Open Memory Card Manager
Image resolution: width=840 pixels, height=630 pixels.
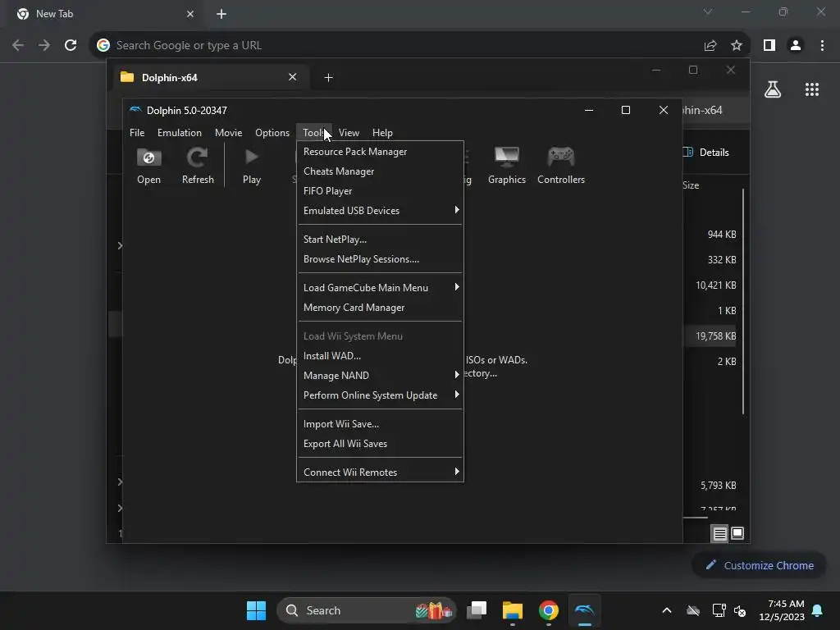(380, 308)
